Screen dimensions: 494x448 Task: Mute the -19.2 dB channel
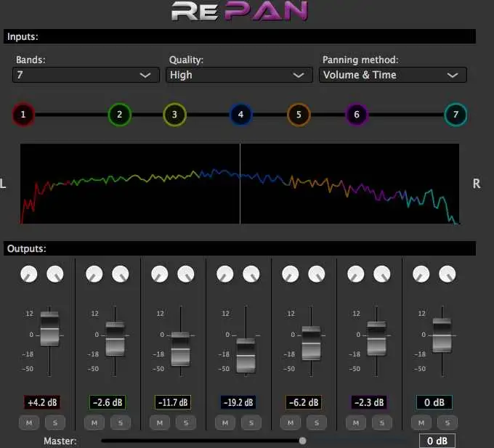pyautogui.click(x=225, y=423)
